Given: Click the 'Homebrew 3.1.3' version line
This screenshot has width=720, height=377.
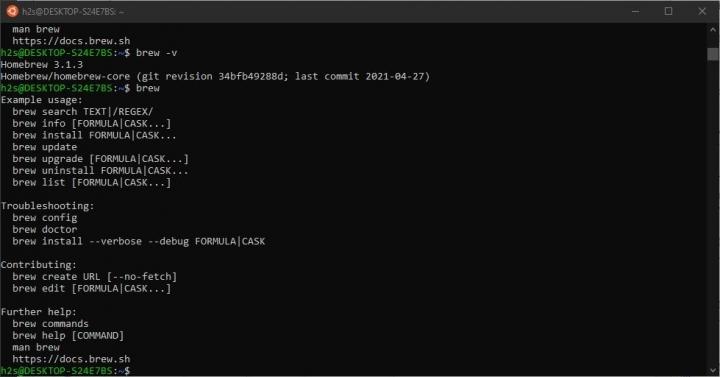Looking at the screenshot, I should coord(42,65).
